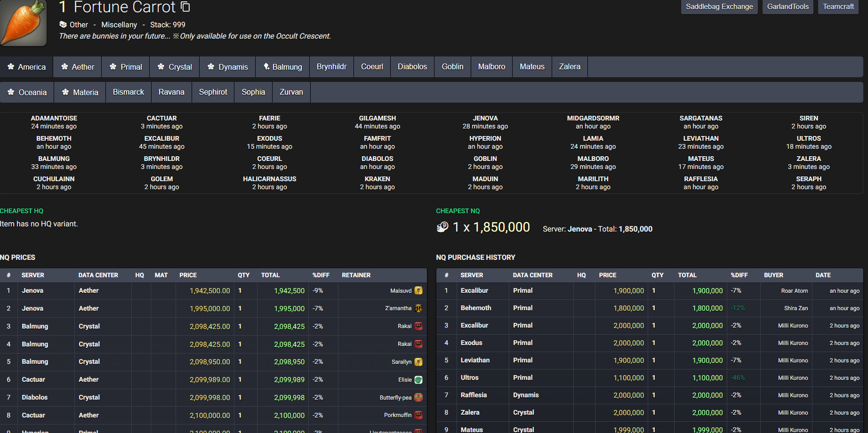Click buyer name Shira Zan
Viewport: 868px width, 433px height.
796,308
